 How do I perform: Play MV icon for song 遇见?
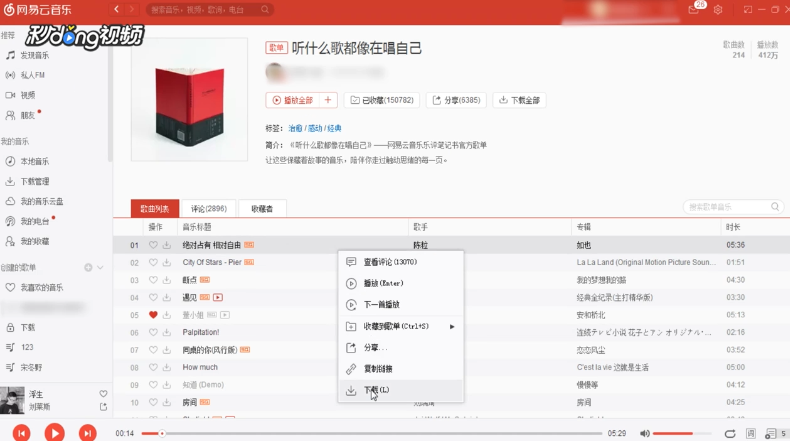218,297
